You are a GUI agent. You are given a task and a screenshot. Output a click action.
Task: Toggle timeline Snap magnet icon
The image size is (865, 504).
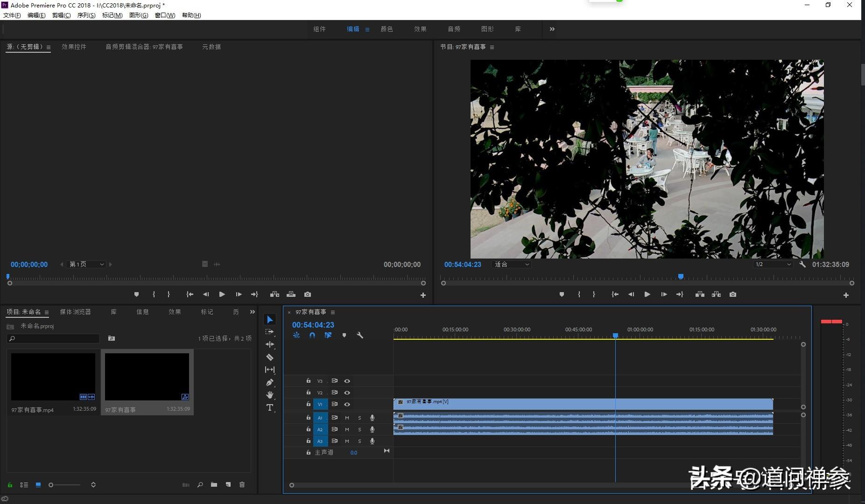312,335
